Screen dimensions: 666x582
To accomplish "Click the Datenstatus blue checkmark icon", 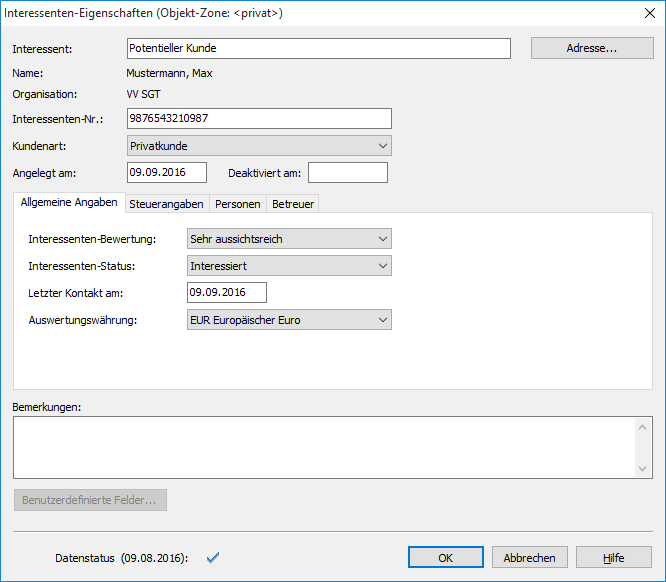I will pos(212,557).
